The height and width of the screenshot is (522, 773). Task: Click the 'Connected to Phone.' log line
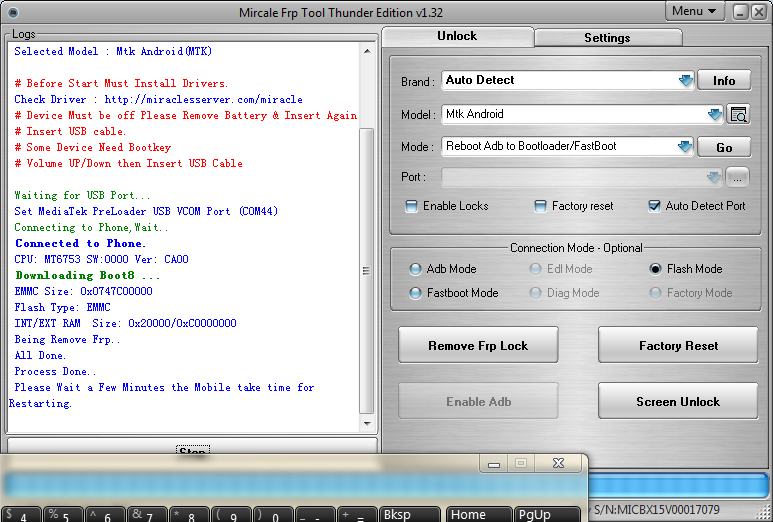pyautogui.click(x=80, y=244)
